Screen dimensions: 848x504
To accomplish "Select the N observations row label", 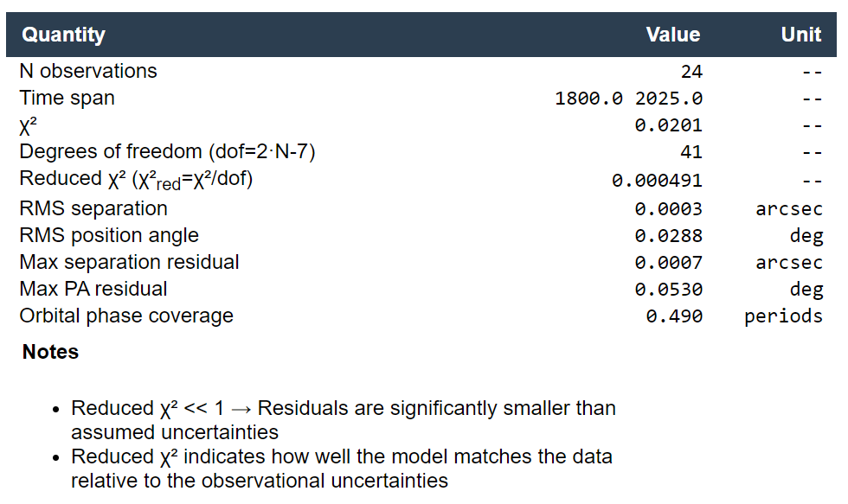I will (x=88, y=71).
